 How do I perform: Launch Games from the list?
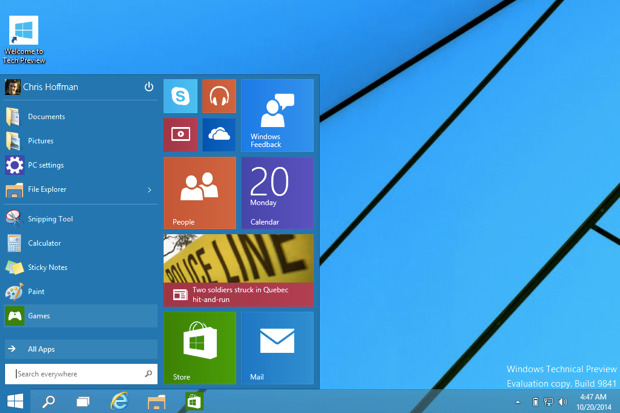point(81,316)
